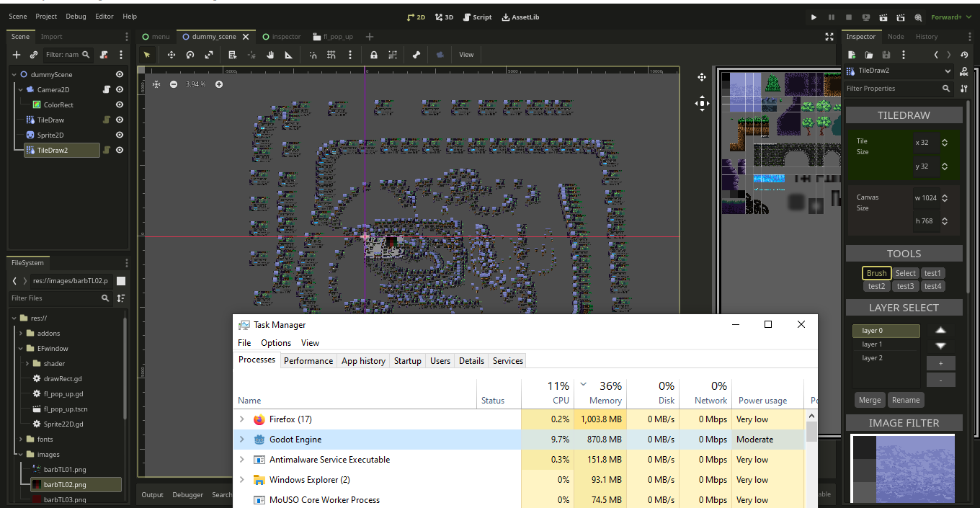Click the Merge layer button
The height and width of the screenshot is (508, 980).
click(870, 400)
